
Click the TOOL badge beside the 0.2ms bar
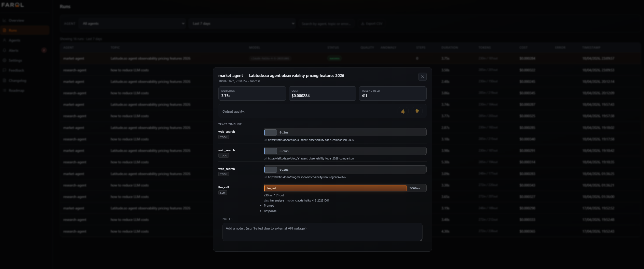[223, 137]
